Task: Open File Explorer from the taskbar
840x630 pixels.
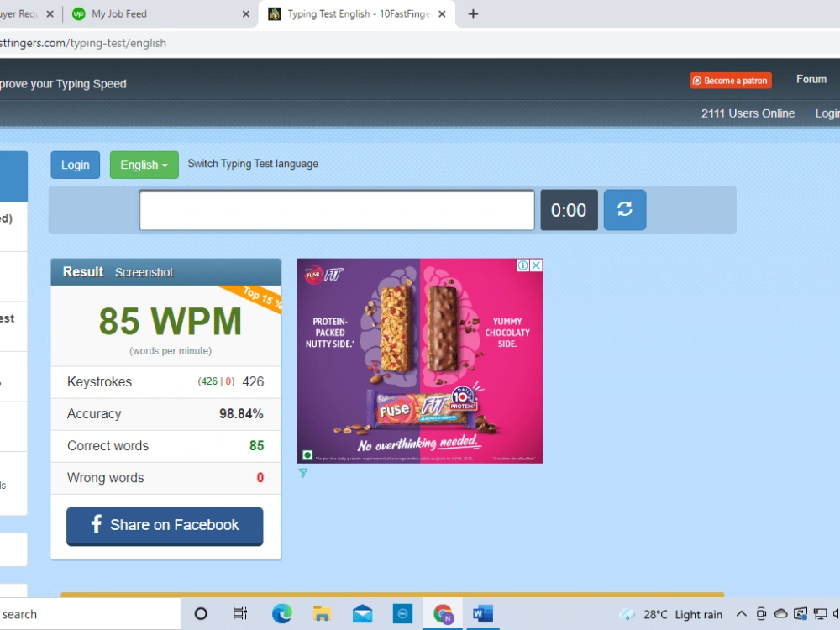Action: coord(322,613)
